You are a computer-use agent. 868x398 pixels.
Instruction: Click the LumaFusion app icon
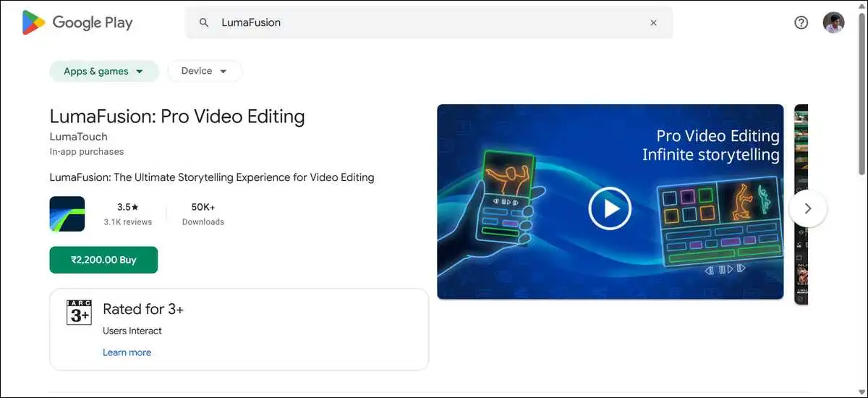[67, 214]
